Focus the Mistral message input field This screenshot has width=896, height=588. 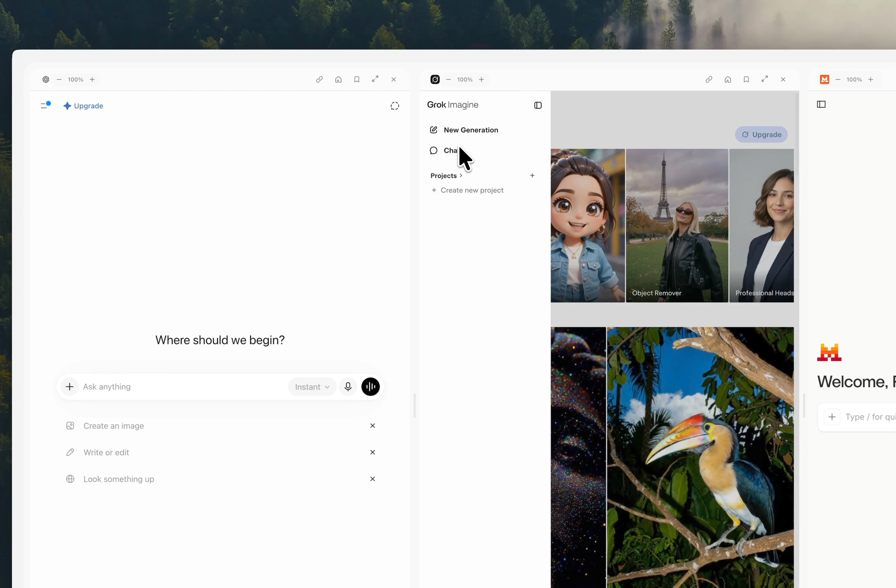point(870,417)
